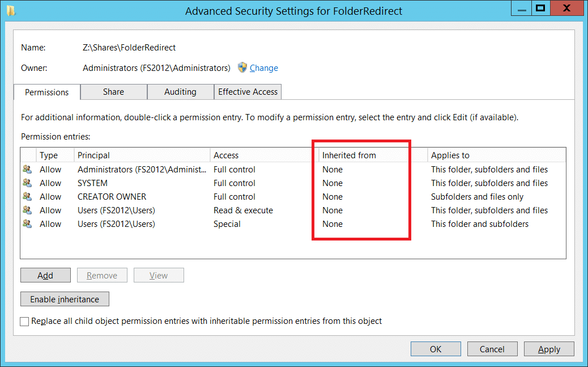Click the folder icon in the title bar
Viewport: 588px width, 367px height.
11,11
